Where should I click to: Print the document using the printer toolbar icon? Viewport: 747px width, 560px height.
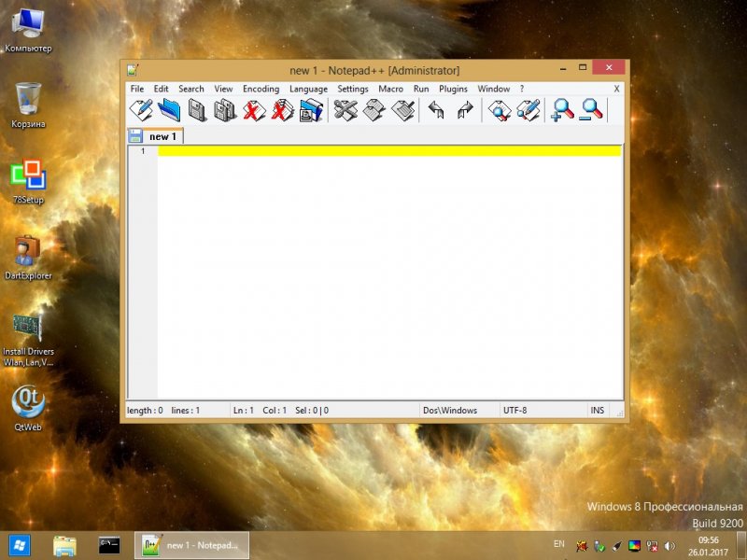tap(311, 110)
